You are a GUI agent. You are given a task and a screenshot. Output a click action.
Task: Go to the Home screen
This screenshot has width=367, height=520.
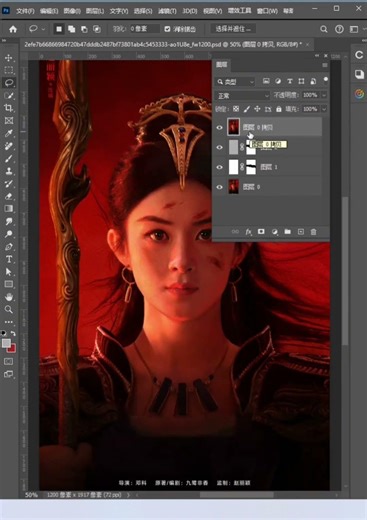coord(13,29)
